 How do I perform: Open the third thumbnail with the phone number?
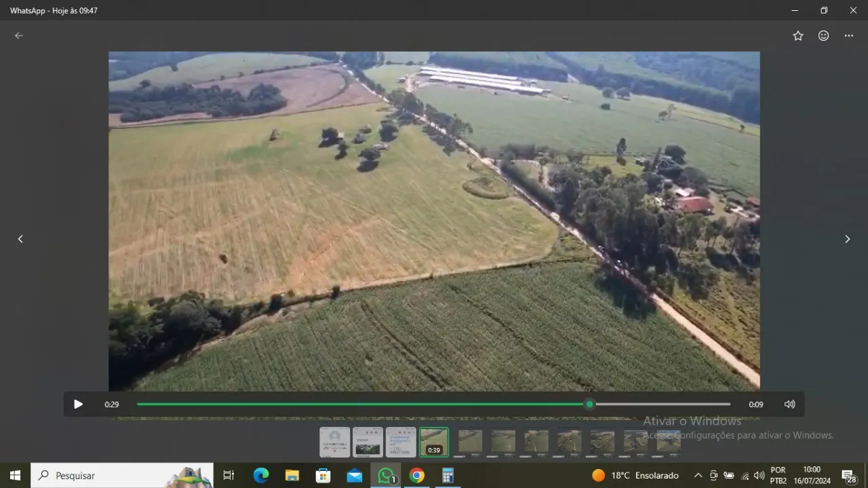pos(401,442)
